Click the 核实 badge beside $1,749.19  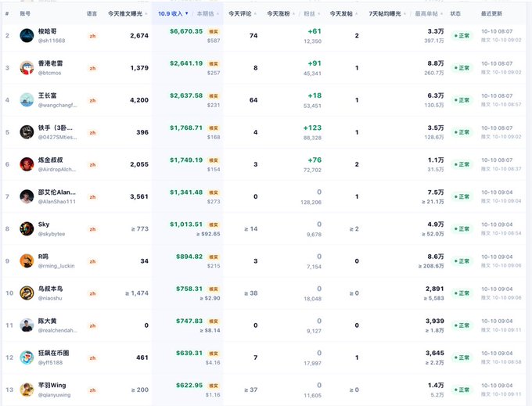214,160
